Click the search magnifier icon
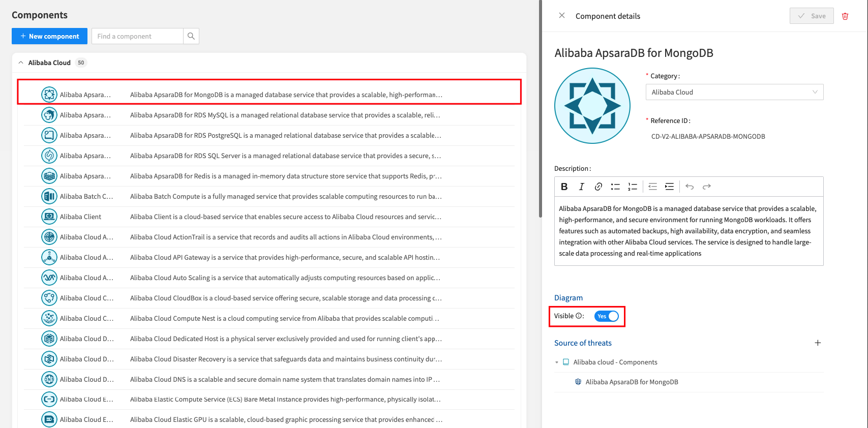Viewport: 868px width, 428px height. coord(191,36)
